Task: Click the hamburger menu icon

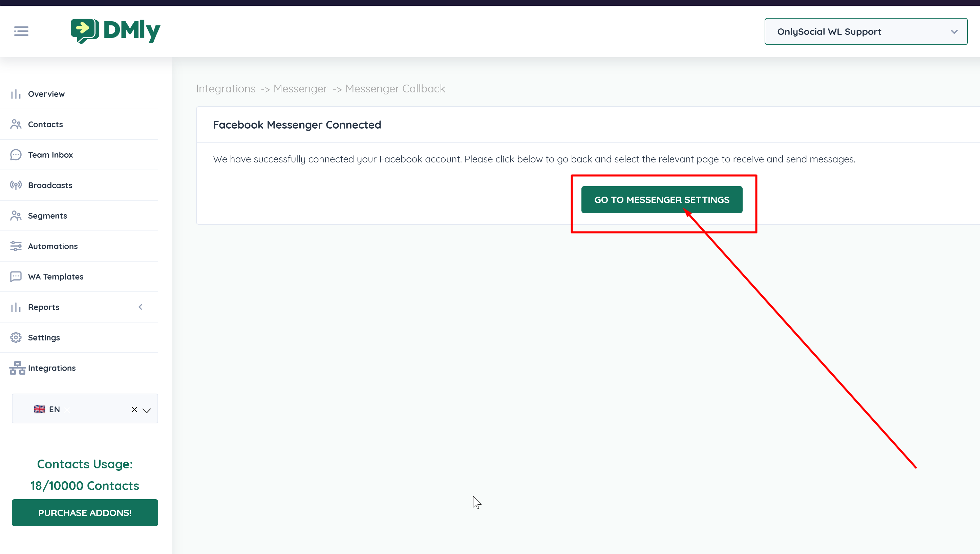Action: coord(21,31)
